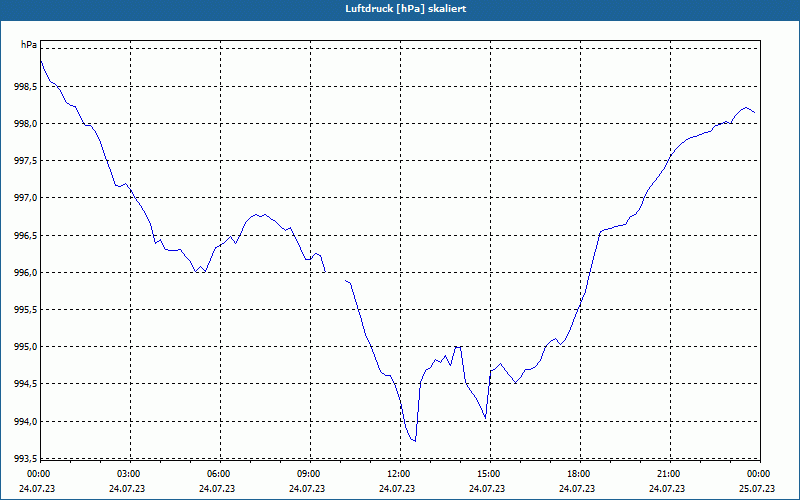This screenshot has height=500, width=800.
Task: Click the 24.07.23 date under 12:00
Action: pos(397,489)
